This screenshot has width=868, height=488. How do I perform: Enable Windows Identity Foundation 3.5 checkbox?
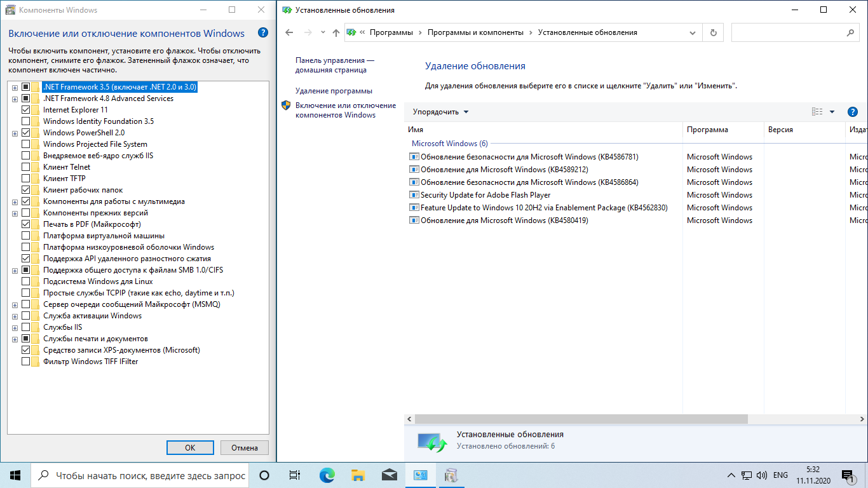click(25, 121)
